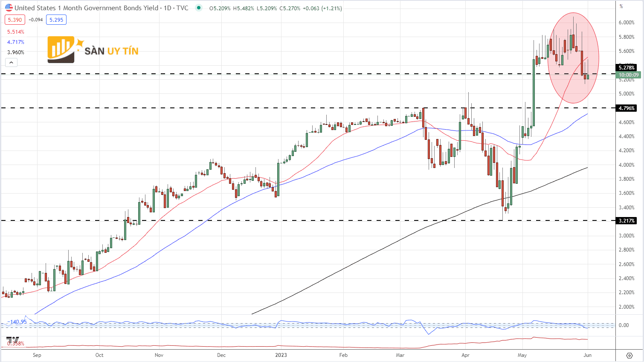Click the 5.278% price label on axis
Image resolution: width=644 pixels, height=362 pixels.
(627, 67)
